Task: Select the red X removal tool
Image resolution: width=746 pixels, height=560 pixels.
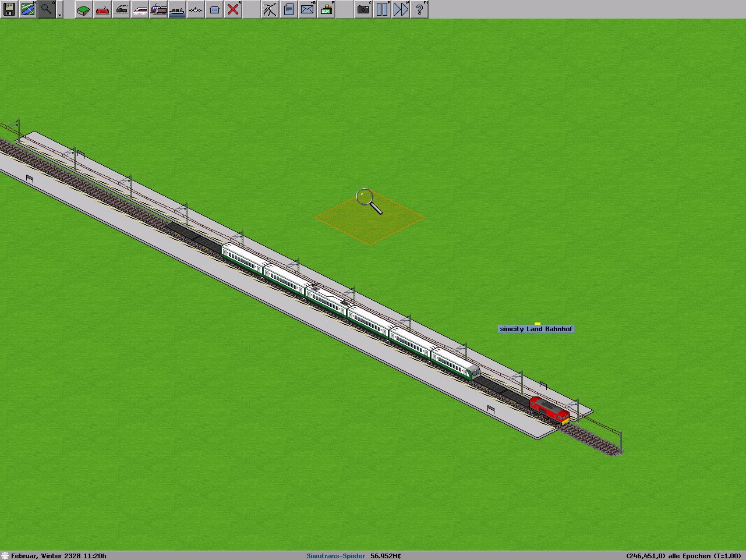Action: [233, 9]
